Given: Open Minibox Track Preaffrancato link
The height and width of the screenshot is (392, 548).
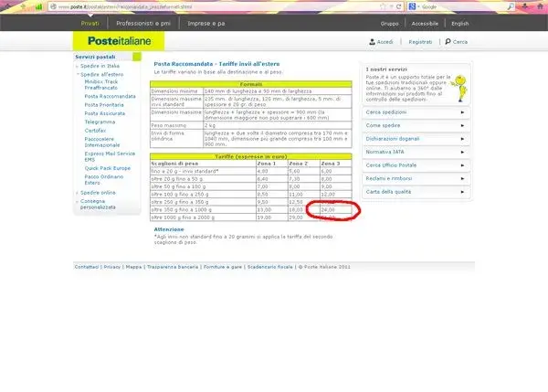Looking at the screenshot, I should 101,85.
